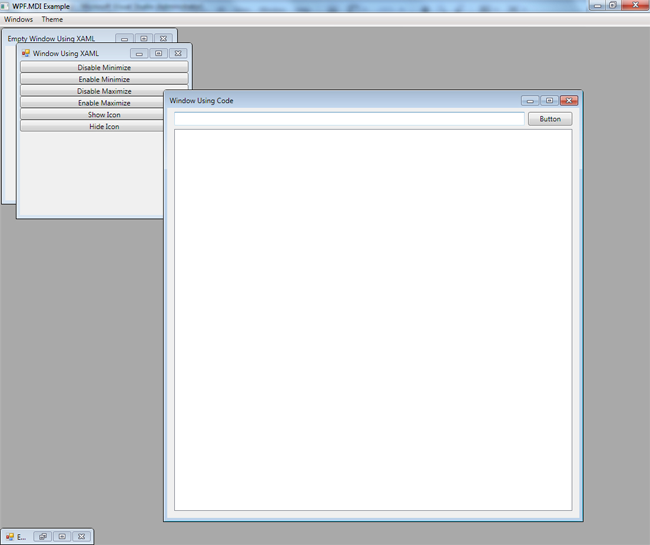The image size is (650, 545).
Task: Maximize the Window Using XAML child window
Action: tap(158, 53)
